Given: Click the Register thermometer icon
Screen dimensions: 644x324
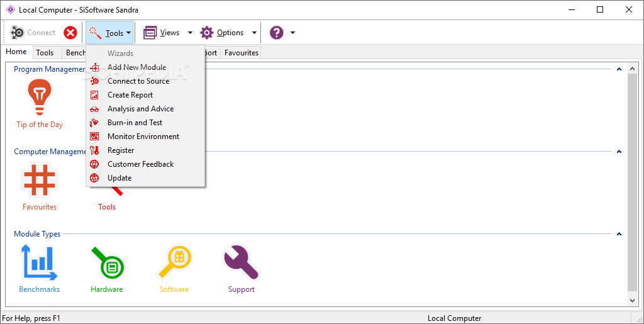Looking at the screenshot, I should 94,150.
